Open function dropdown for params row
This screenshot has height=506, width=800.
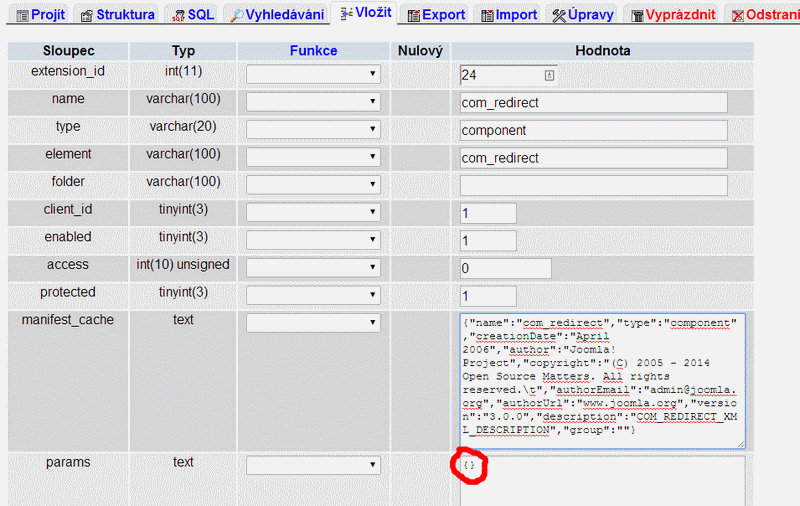tap(313, 465)
